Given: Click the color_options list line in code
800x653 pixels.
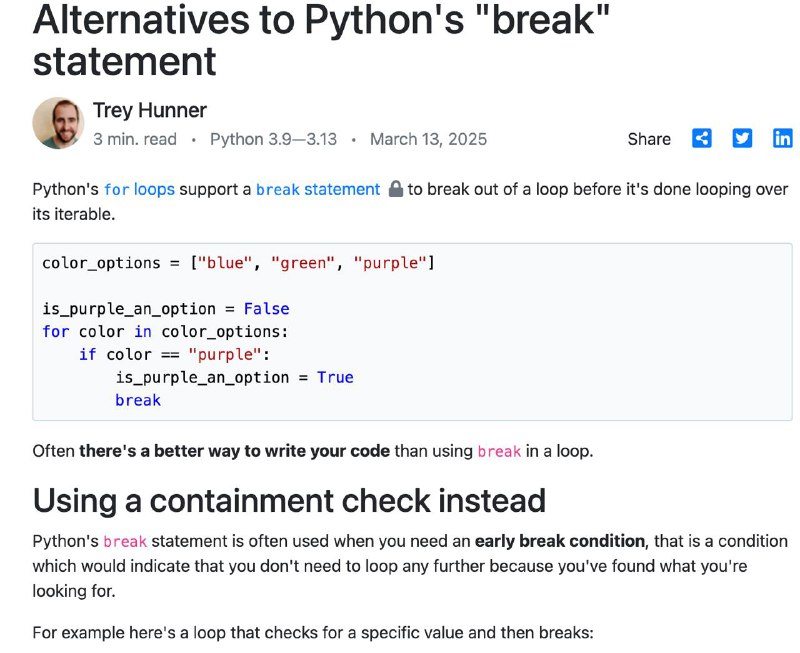Looking at the screenshot, I should click(x=238, y=263).
